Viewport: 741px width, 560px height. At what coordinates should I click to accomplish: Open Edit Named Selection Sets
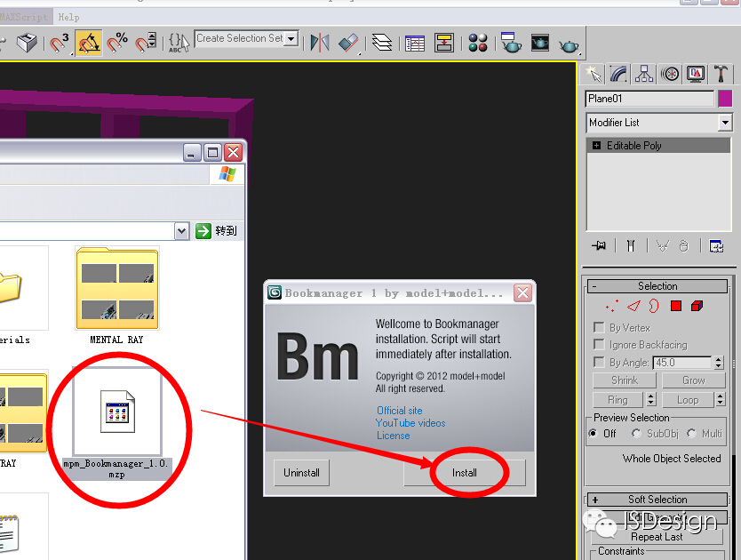(179, 43)
